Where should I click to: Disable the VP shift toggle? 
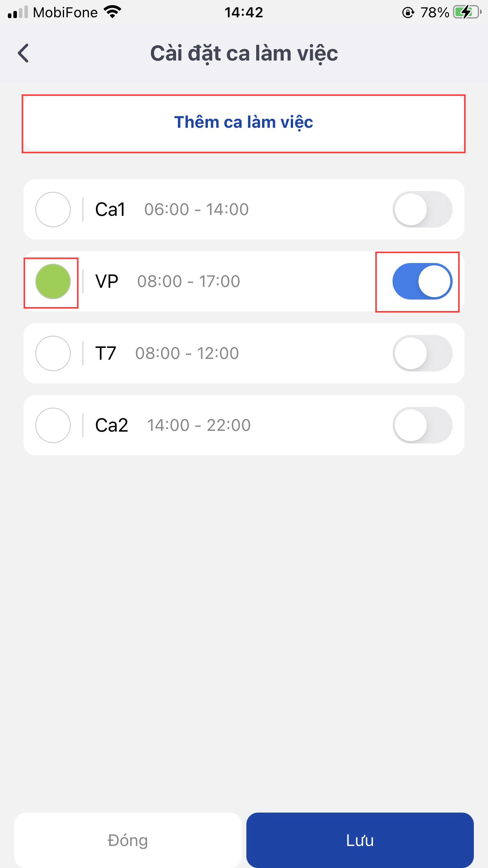(x=422, y=281)
